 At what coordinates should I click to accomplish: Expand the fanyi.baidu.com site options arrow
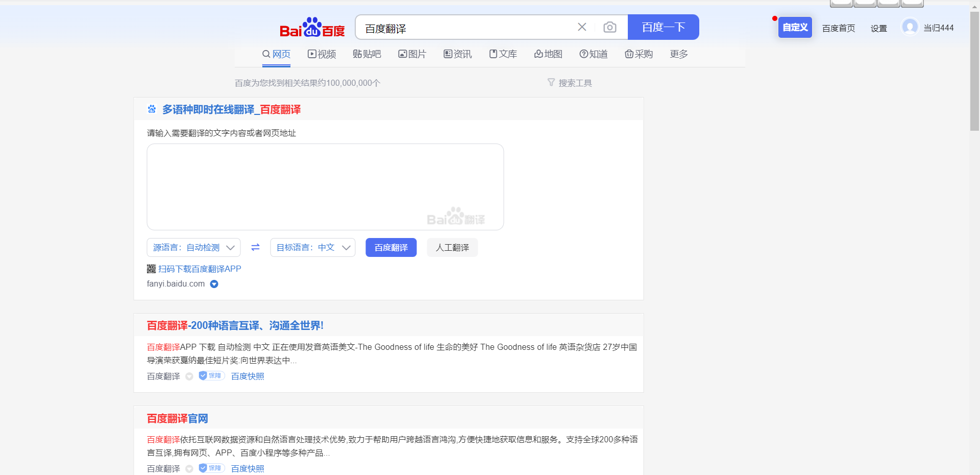214,284
